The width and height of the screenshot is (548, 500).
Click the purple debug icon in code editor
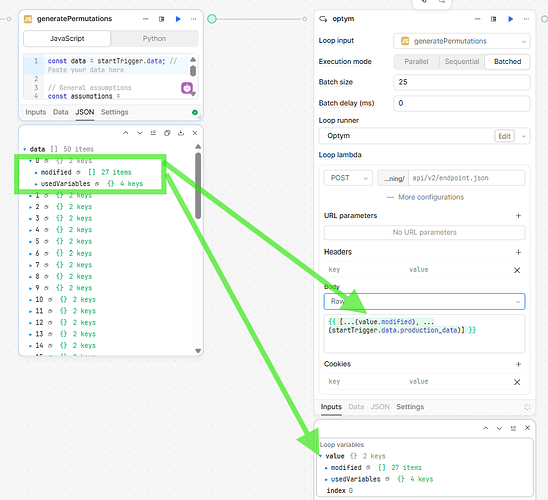187,88
